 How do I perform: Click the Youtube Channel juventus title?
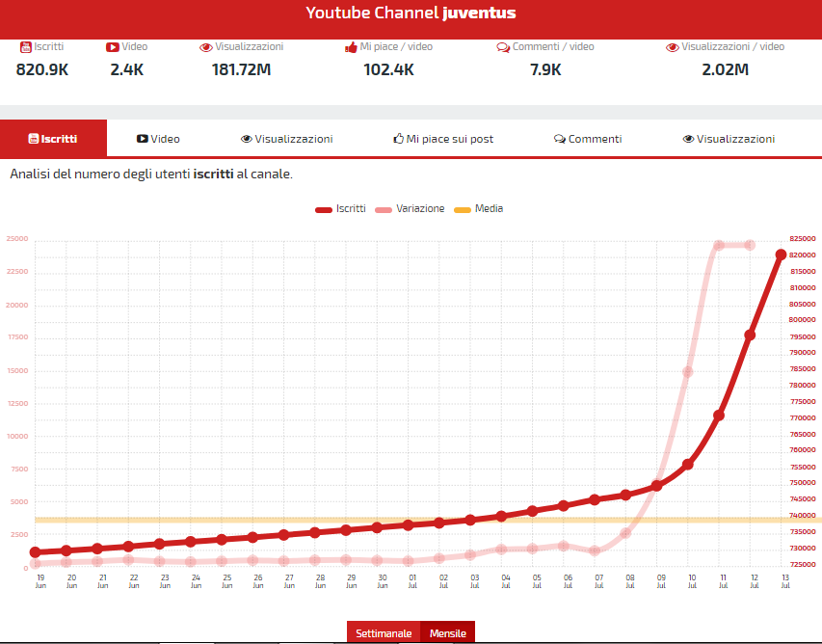pyautogui.click(x=411, y=13)
